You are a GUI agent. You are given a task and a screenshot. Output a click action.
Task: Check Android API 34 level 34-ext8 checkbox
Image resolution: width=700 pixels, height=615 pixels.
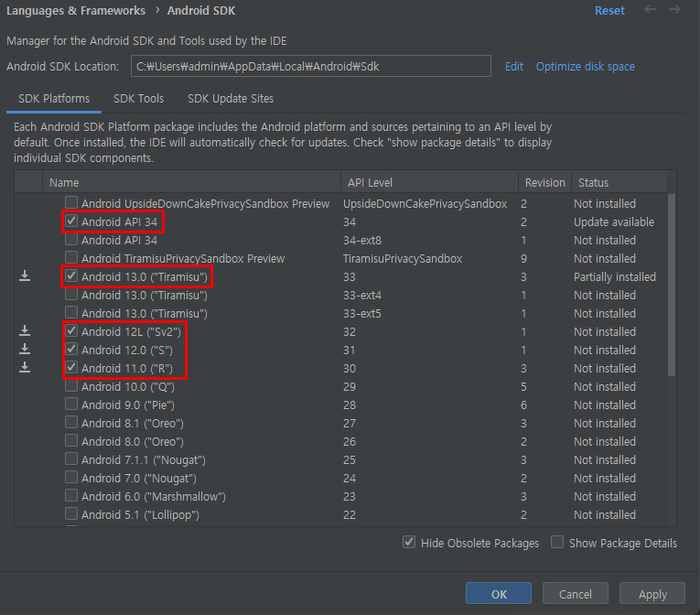71,240
